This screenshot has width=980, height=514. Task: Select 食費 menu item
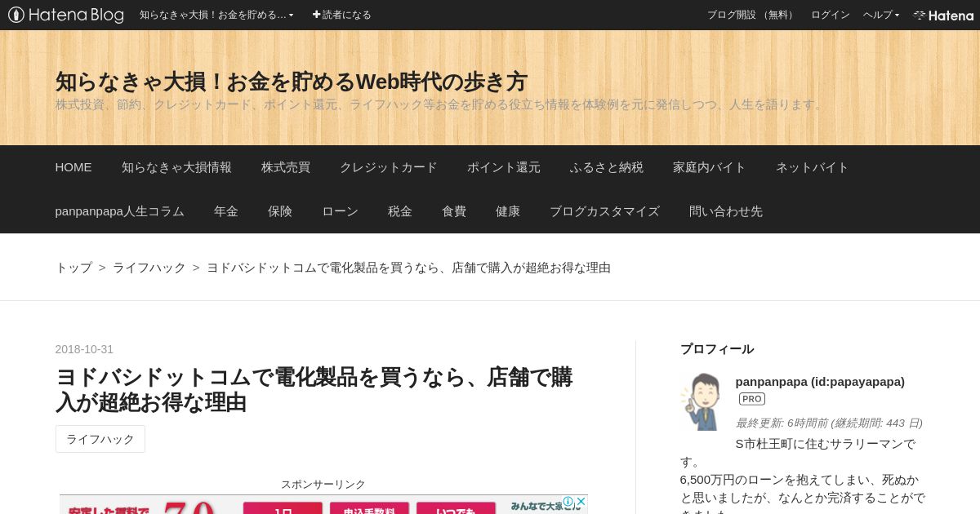(454, 211)
